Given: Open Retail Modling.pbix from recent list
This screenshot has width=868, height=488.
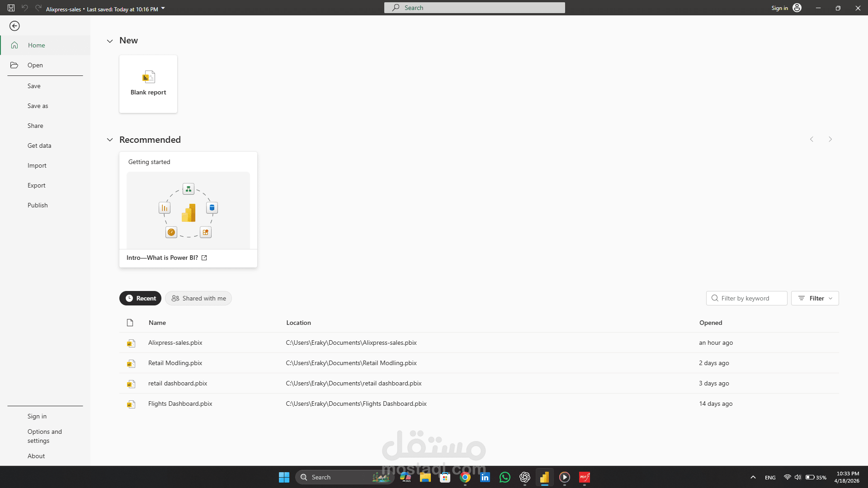Looking at the screenshot, I should click(x=175, y=363).
